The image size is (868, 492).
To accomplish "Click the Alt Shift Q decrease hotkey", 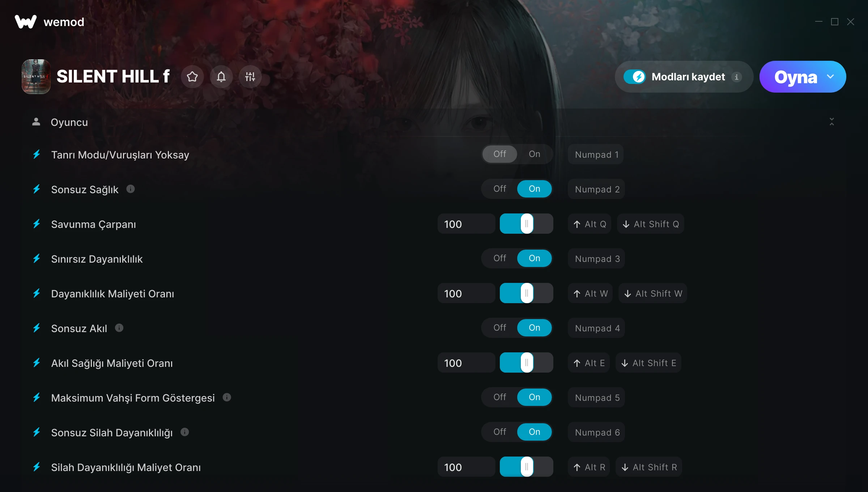I will pos(651,224).
